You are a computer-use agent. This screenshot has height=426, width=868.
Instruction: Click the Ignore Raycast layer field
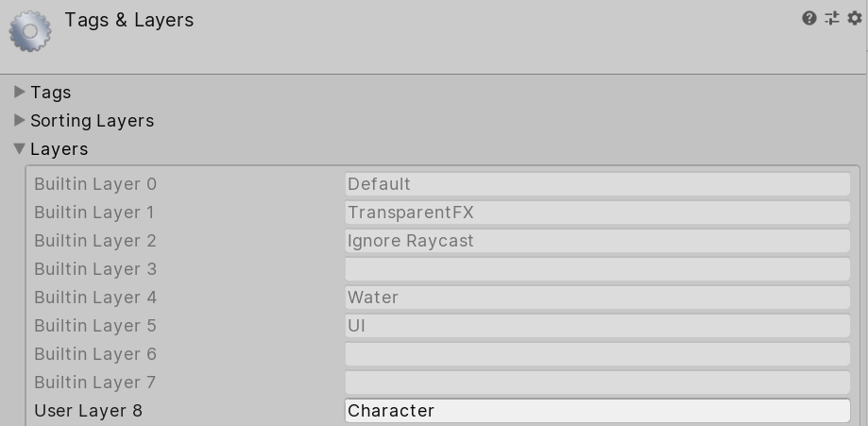tap(597, 241)
